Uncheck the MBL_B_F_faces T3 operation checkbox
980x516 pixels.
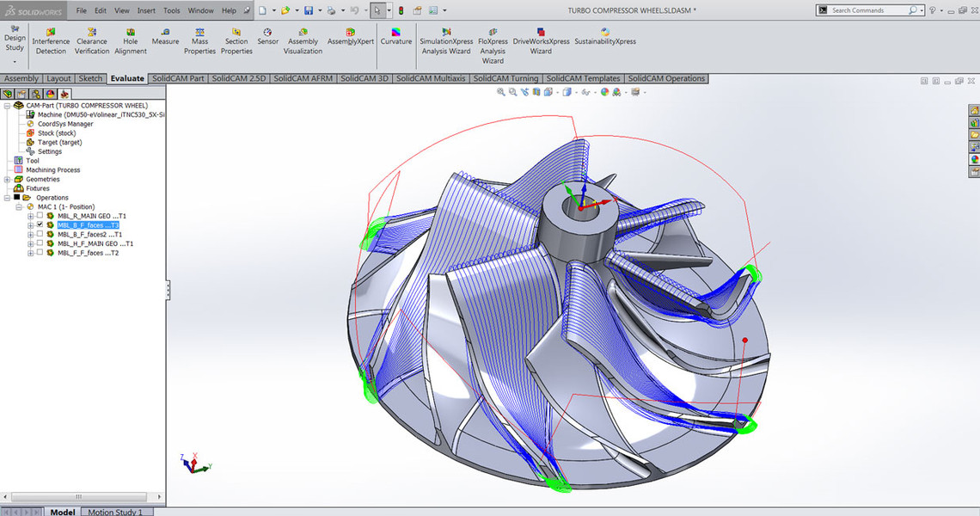[x=40, y=224]
